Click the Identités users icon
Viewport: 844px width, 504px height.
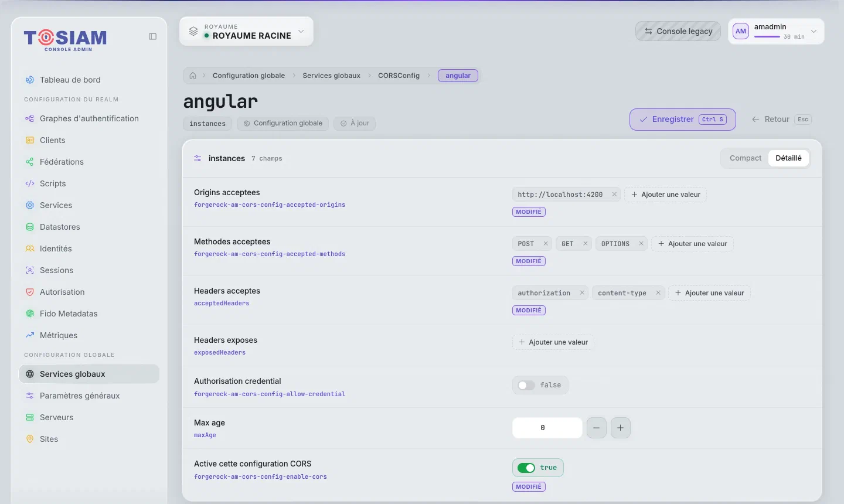click(x=30, y=248)
